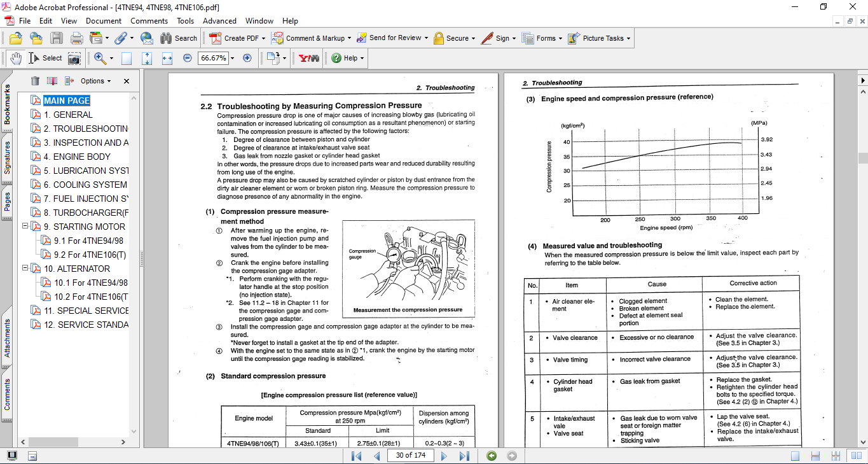This screenshot has height=464, width=868.
Task: Click the green Previous View arrow
Action: [491, 456]
